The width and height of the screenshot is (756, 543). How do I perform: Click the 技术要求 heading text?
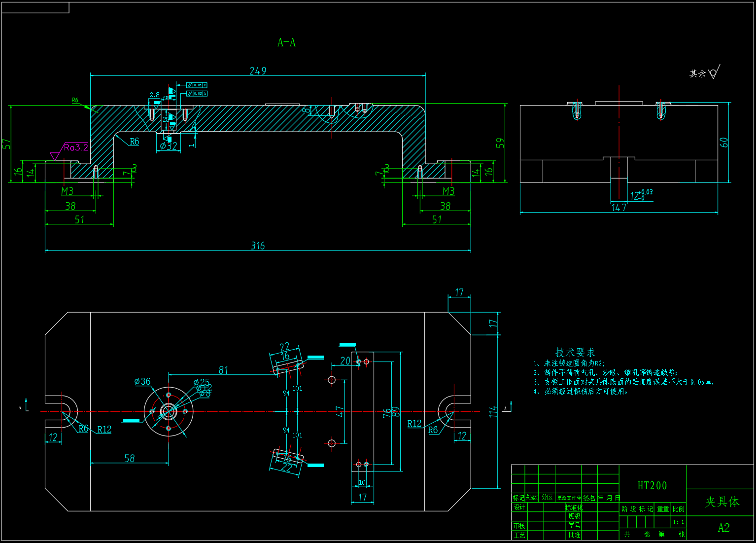point(575,352)
